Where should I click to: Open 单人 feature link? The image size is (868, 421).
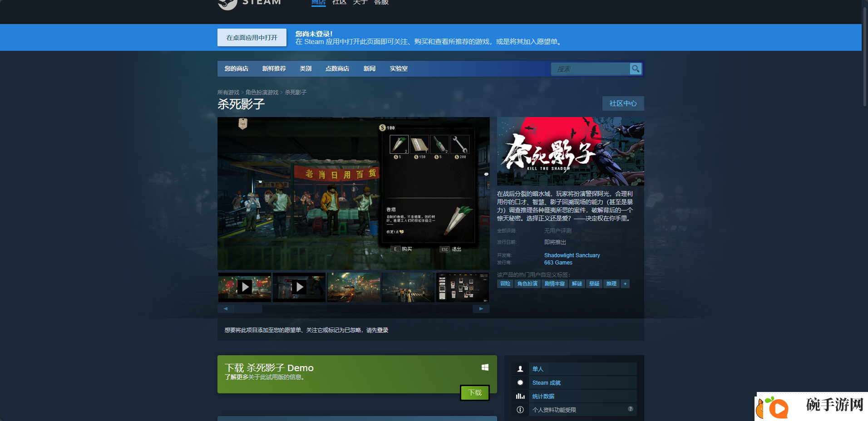tap(538, 369)
